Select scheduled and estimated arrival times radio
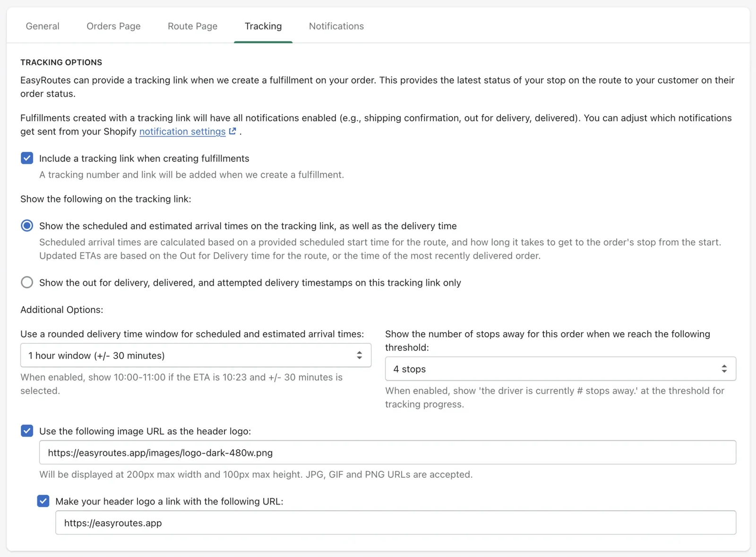Image resolution: width=756 pixels, height=557 pixels. point(27,226)
